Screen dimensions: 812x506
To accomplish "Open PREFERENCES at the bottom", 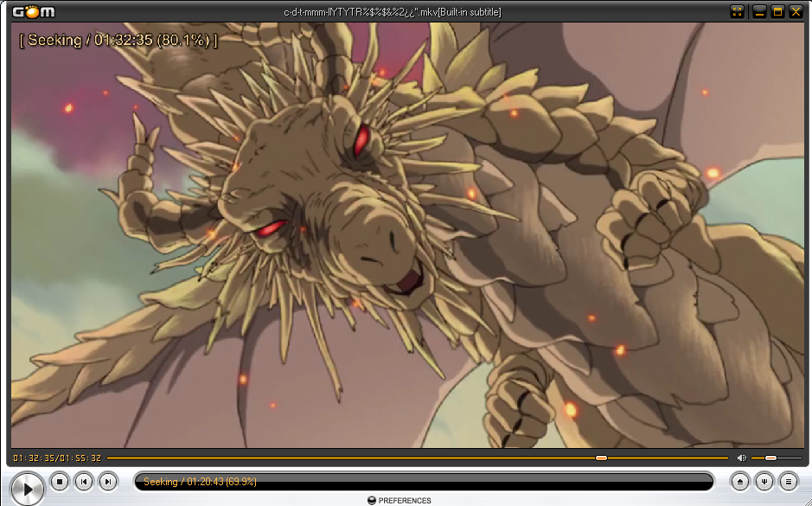I will [x=400, y=500].
